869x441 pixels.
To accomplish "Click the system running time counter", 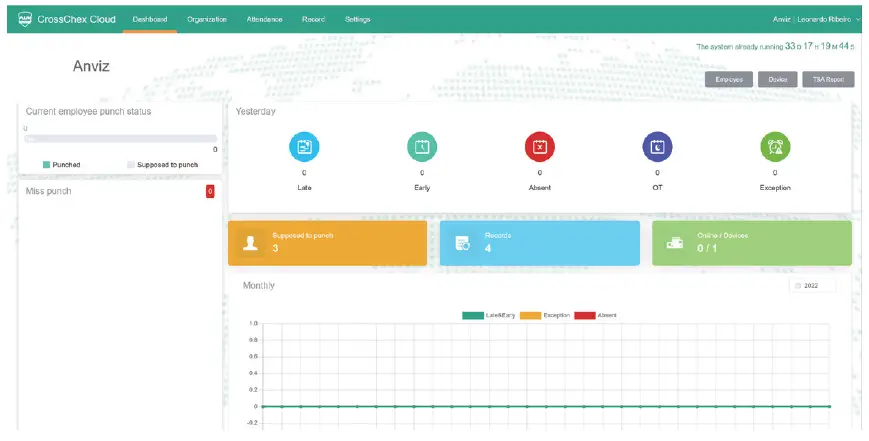I will click(775, 47).
